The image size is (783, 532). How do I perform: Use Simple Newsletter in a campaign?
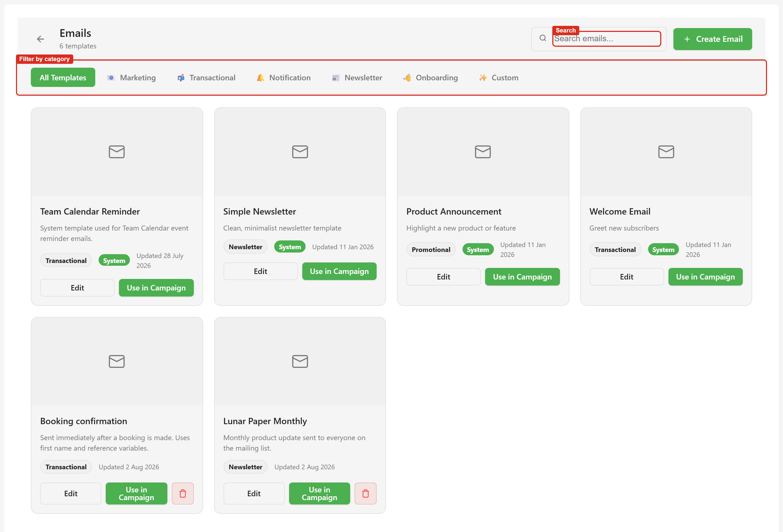point(339,271)
